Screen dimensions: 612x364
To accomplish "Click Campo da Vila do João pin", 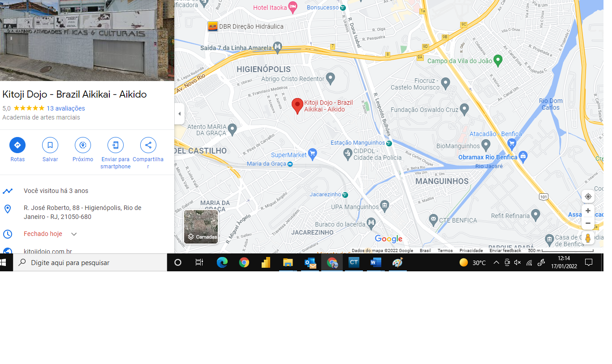I will click(498, 61).
